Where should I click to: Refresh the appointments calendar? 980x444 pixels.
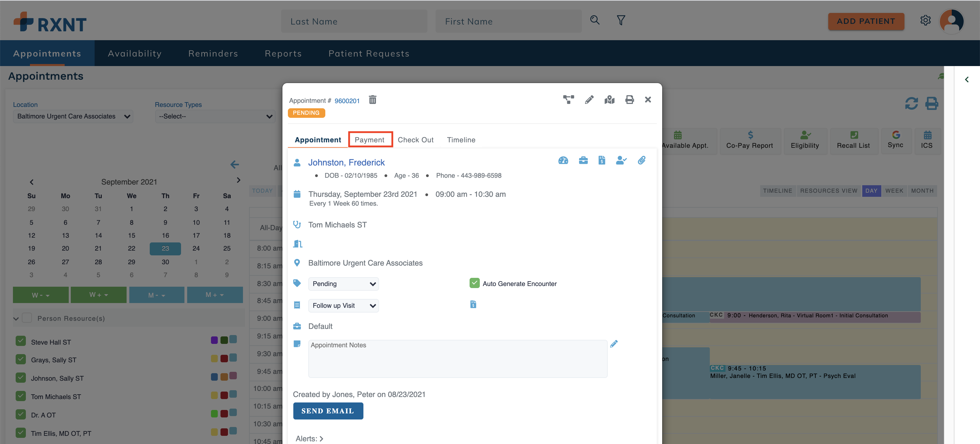pyautogui.click(x=911, y=103)
